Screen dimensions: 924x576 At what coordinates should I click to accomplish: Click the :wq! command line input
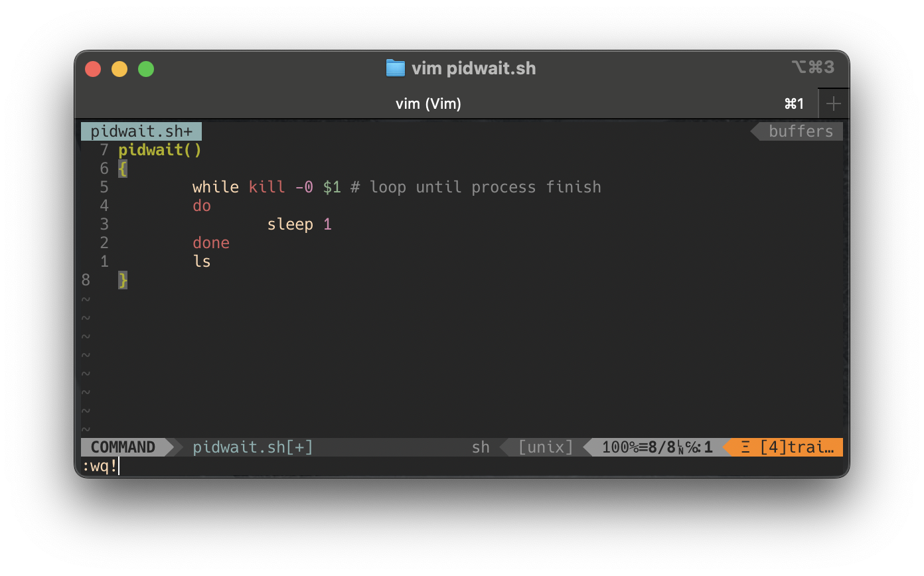(100, 466)
